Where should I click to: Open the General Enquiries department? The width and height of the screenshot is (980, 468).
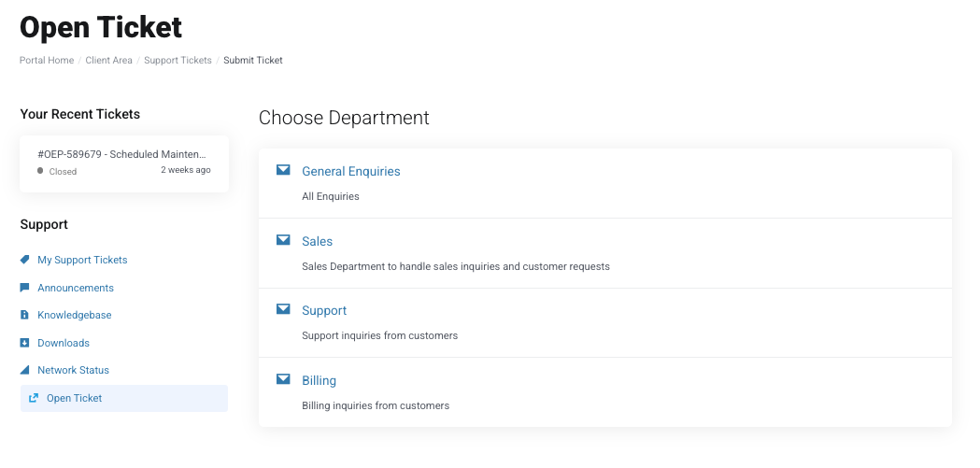[350, 171]
